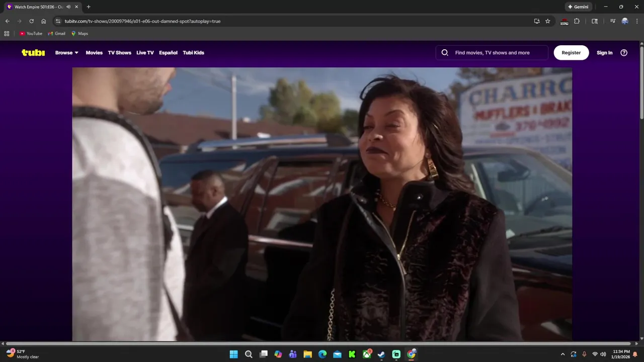Open the TV Shows section

click(119, 52)
